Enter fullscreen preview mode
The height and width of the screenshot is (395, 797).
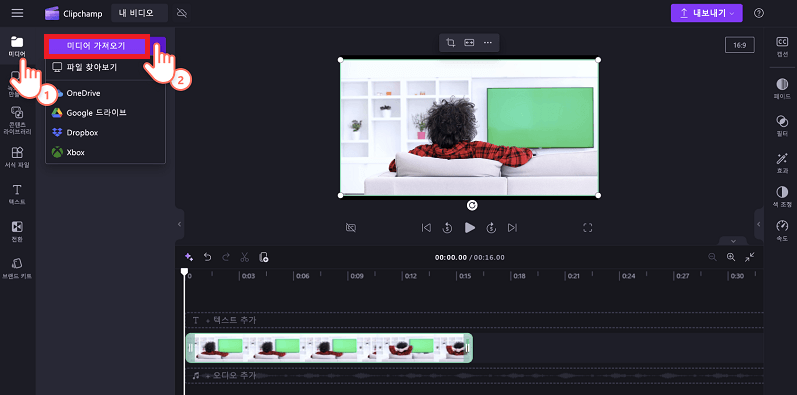coord(588,228)
